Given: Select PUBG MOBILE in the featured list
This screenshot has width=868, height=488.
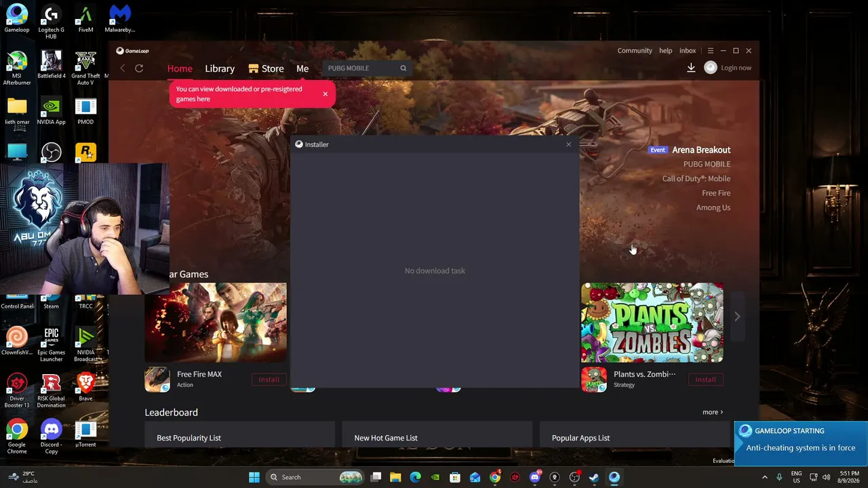Looking at the screenshot, I should 707,164.
